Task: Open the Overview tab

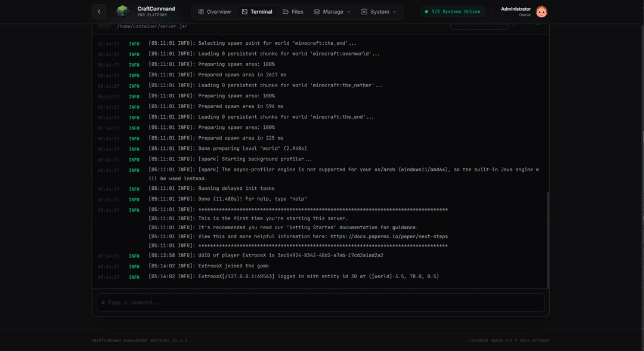Action: pyautogui.click(x=218, y=12)
